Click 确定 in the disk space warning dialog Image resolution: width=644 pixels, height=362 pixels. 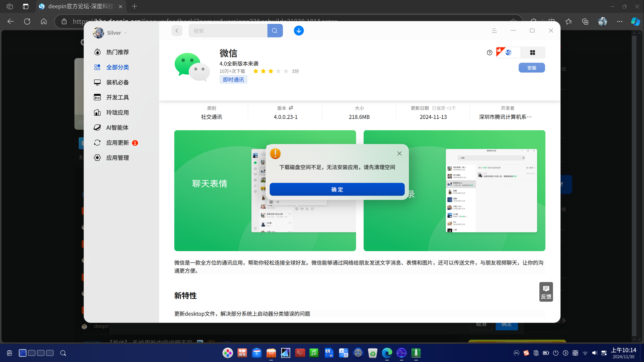(337, 189)
